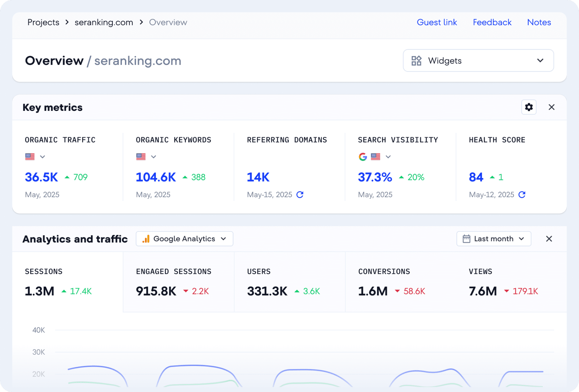Image resolution: width=579 pixels, height=392 pixels.
Task: Select the Conversions metric tab
Action: click(401, 282)
